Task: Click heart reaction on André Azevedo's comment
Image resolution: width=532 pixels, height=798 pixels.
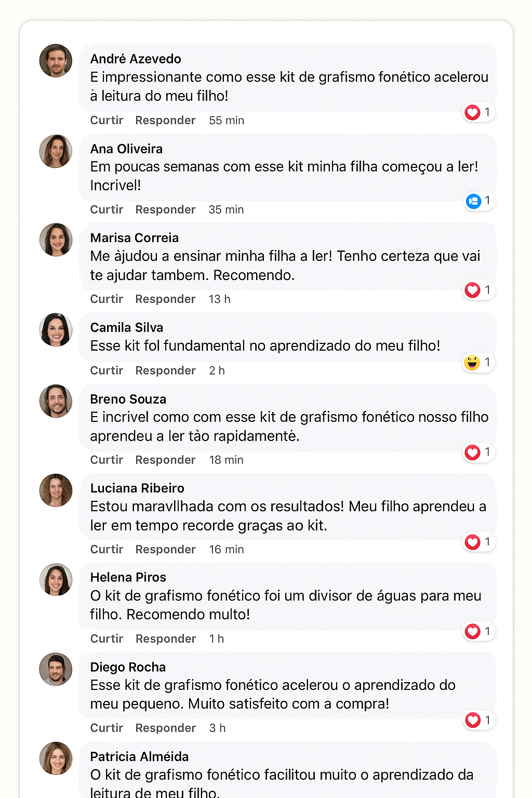Action: [x=472, y=112]
